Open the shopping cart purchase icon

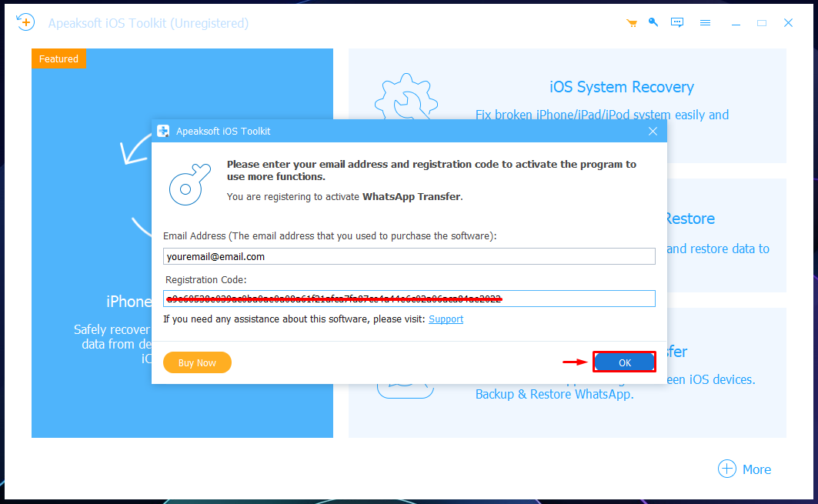click(x=632, y=23)
